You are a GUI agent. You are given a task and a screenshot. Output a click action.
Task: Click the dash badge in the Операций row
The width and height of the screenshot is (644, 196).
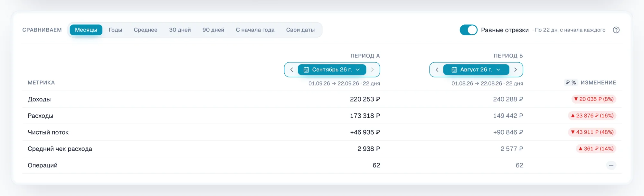click(x=611, y=165)
